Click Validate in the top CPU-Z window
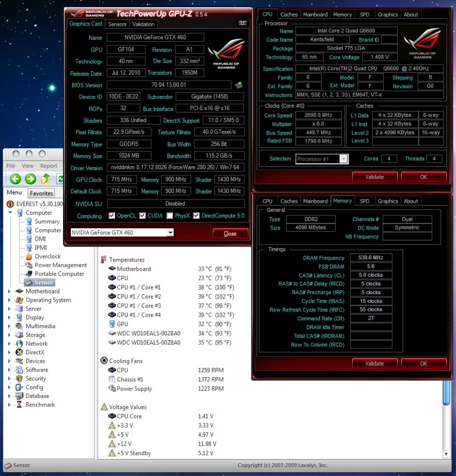Image resolution: width=456 pixels, height=476 pixels. tap(374, 177)
